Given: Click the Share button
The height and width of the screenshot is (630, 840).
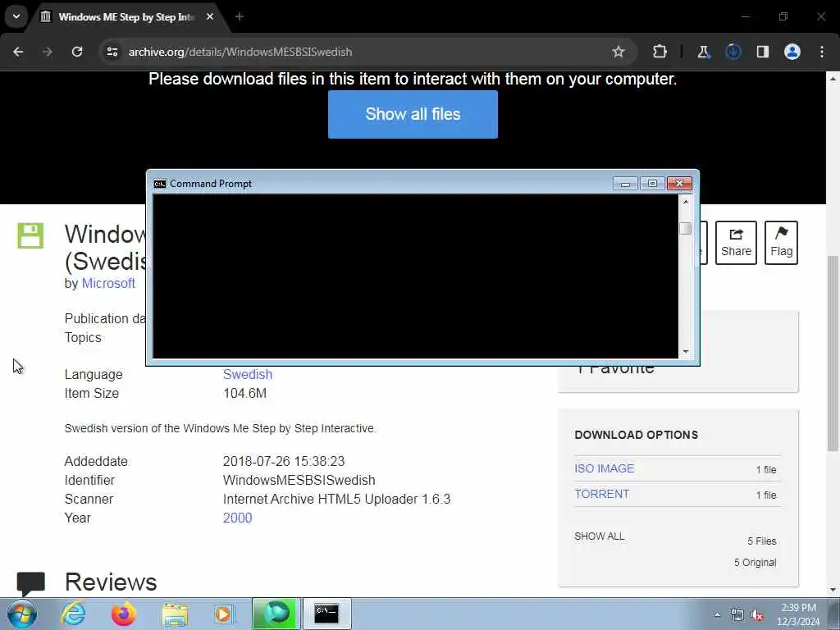Looking at the screenshot, I should pyautogui.click(x=736, y=243).
